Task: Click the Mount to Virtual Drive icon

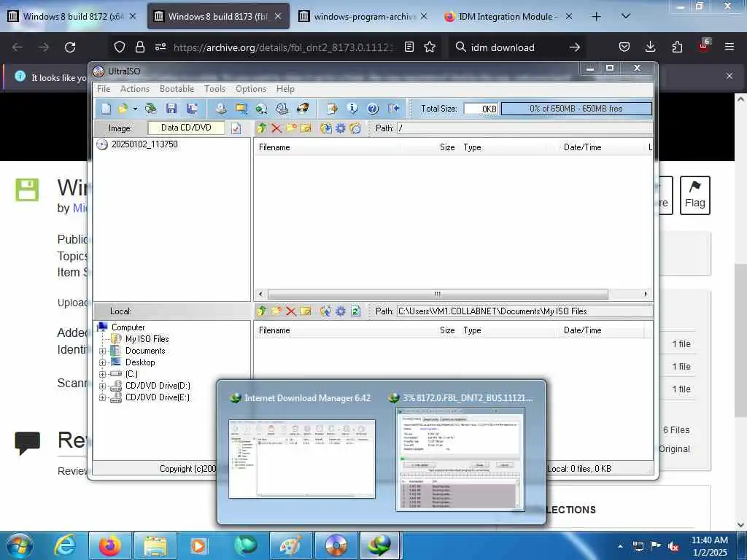Action: pos(282,109)
